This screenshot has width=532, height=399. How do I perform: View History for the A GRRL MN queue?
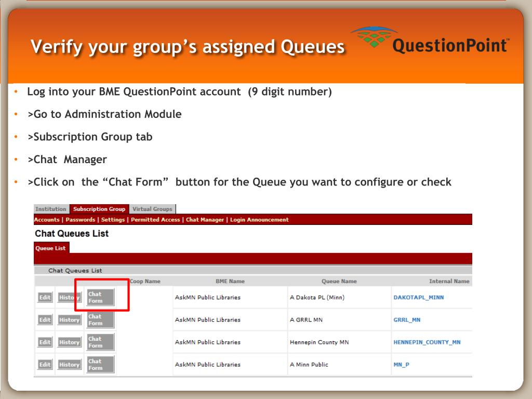[x=69, y=320]
